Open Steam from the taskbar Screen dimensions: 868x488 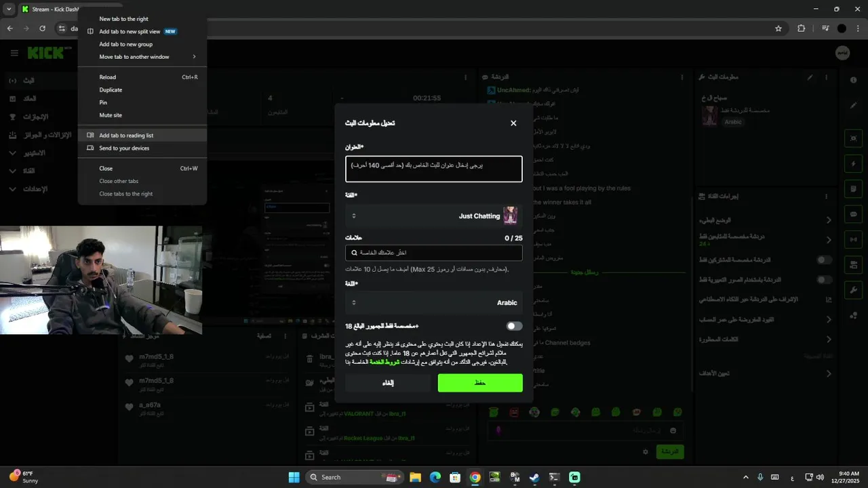pyautogui.click(x=534, y=477)
